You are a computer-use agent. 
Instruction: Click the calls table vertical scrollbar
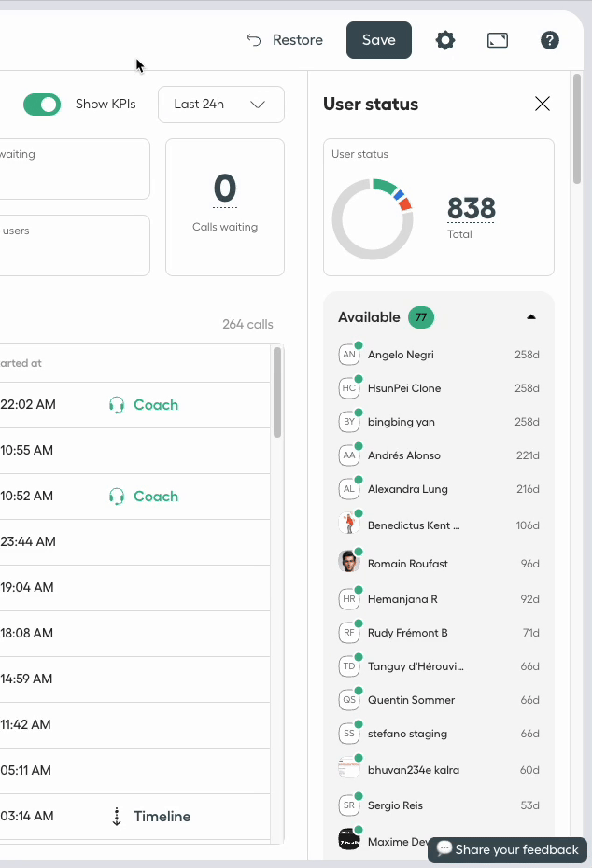click(x=276, y=394)
